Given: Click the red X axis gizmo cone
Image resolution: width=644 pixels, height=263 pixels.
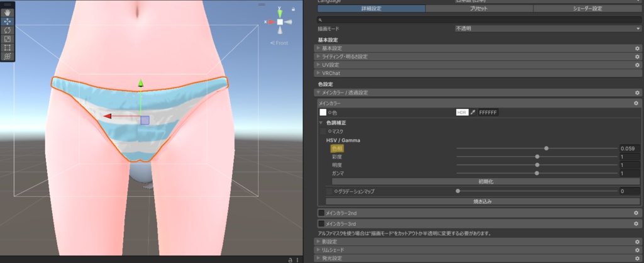Looking at the screenshot, I should click(x=272, y=22).
